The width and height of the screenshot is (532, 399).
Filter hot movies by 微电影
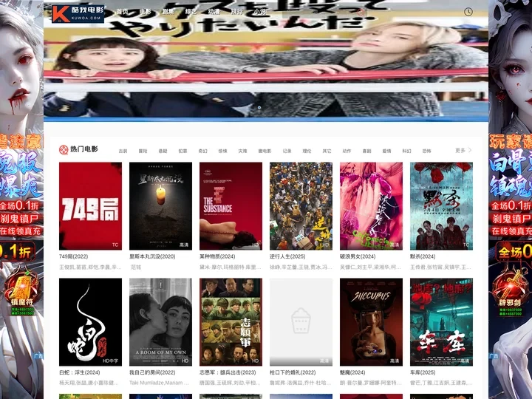265,151
